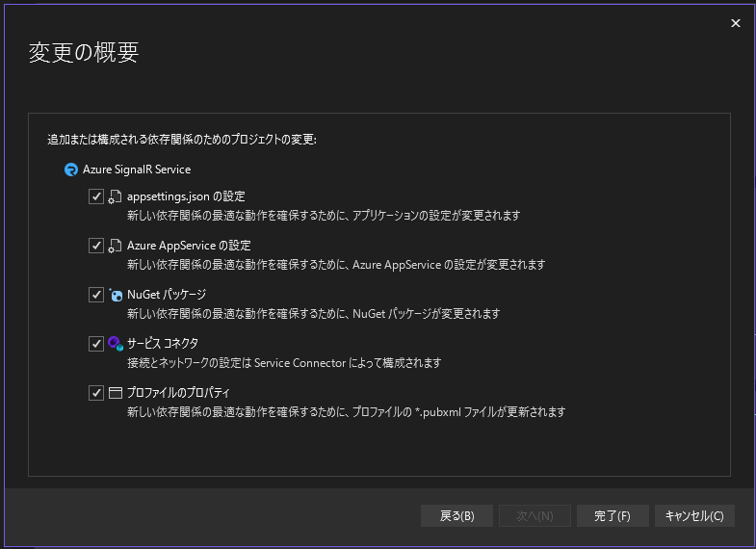The width and height of the screenshot is (756, 549).
Task: Toggle the プロファイルのプロパティ checkbox
Action: point(96,393)
